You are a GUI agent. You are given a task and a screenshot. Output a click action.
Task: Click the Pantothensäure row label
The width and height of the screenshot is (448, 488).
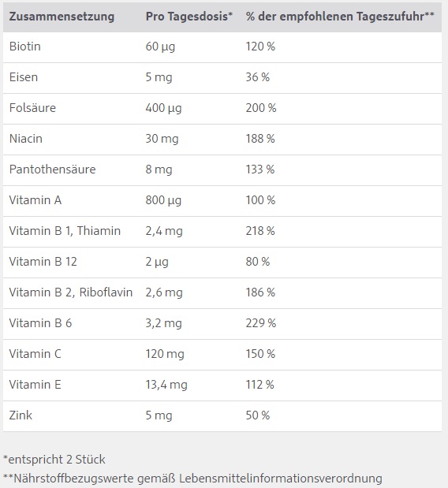[52, 169]
